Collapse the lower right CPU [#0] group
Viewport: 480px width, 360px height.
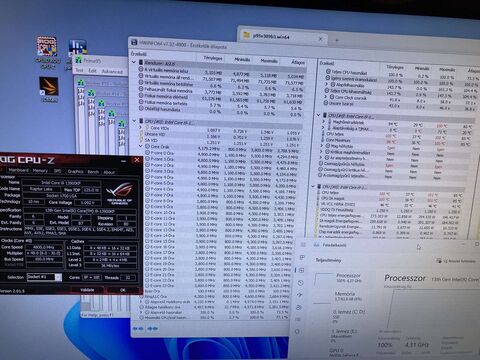point(313,187)
